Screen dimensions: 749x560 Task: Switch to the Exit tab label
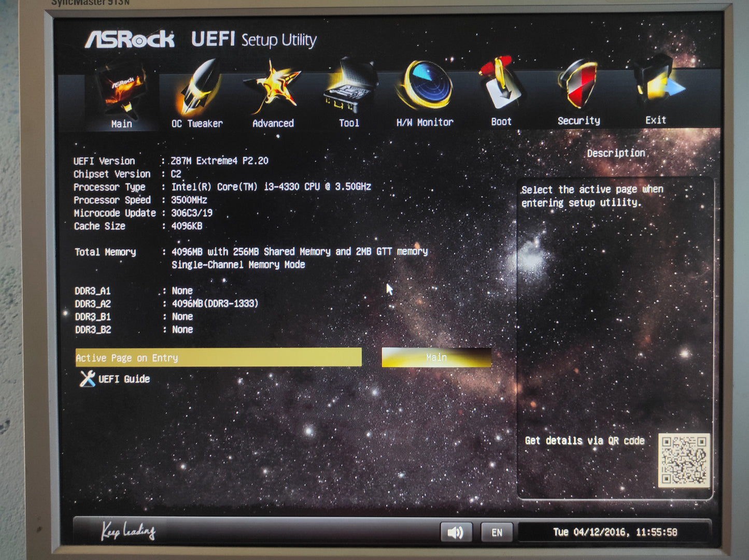pyautogui.click(x=656, y=120)
